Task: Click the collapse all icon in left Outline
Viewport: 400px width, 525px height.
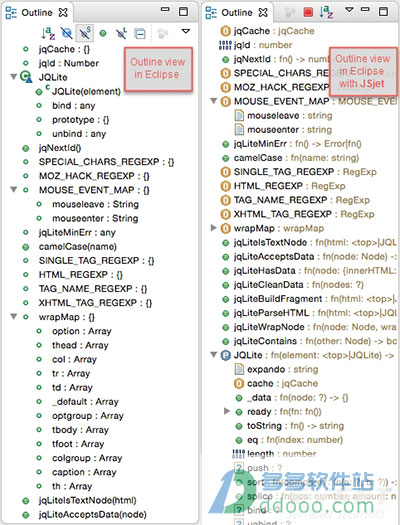Action: tap(140, 33)
